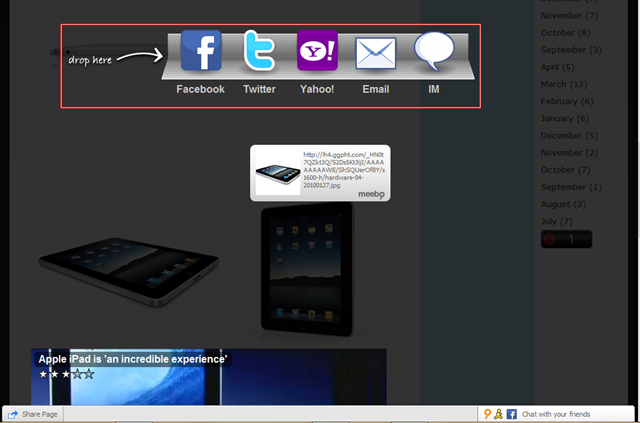
Task: Click the iPad thumbnail in the Meebo preview card
Action: click(278, 173)
